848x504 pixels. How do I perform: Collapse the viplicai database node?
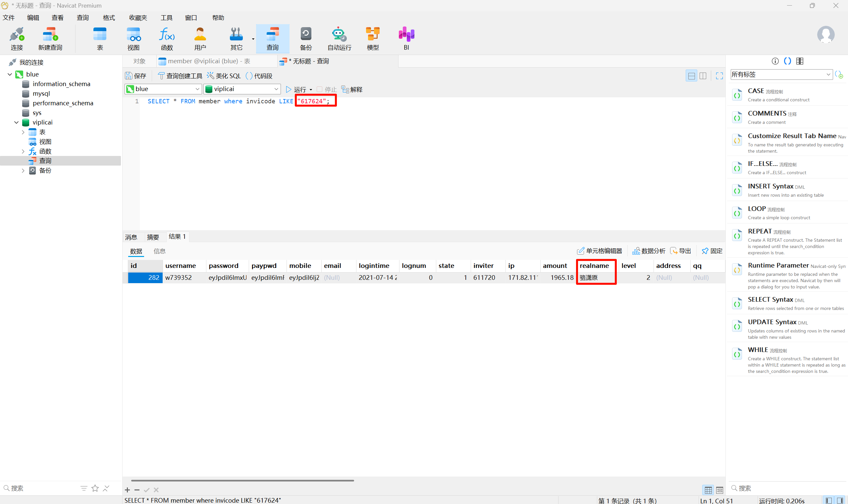click(x=16, y=122)
